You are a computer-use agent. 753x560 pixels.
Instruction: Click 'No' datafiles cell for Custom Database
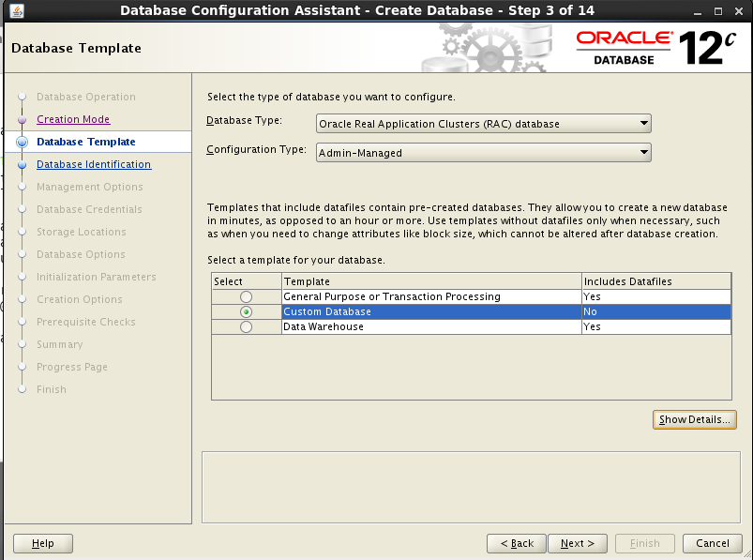click(x=656, y=311)
